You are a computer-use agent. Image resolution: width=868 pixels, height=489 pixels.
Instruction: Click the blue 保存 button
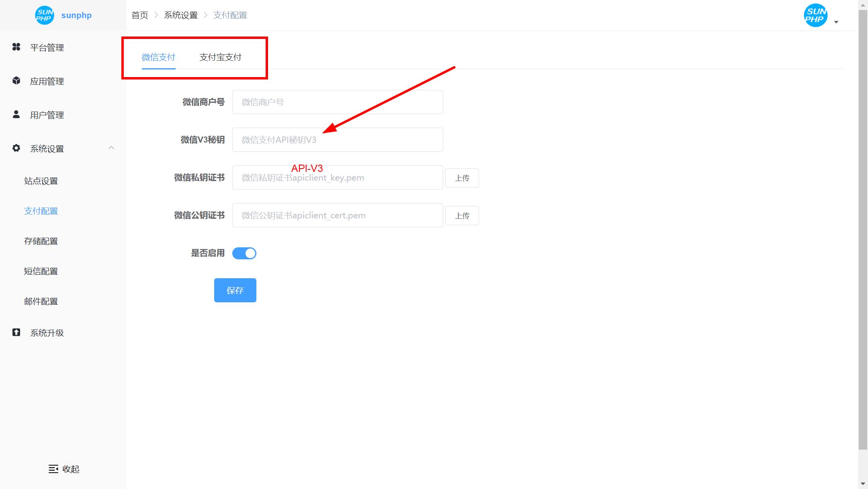pos(235,290)
